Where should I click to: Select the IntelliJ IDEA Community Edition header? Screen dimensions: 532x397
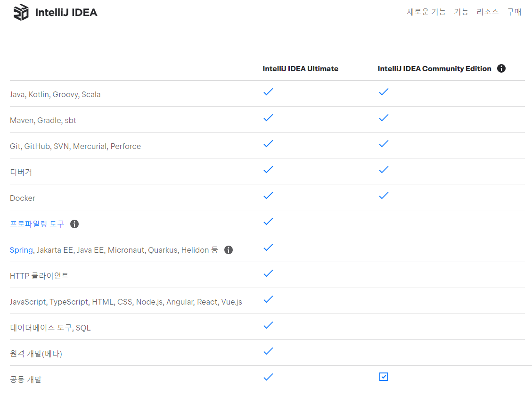[x=434, y=68]
